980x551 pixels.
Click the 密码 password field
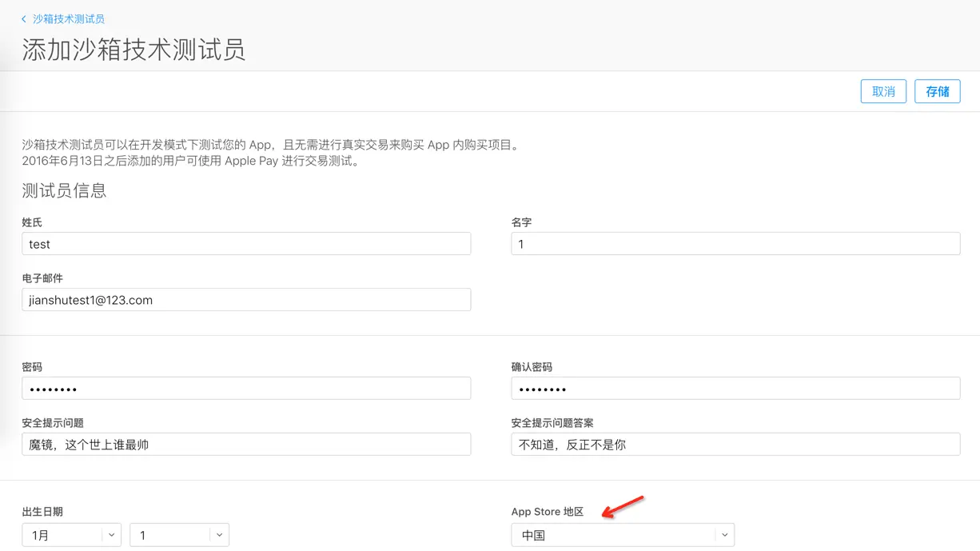coord(246,389)
